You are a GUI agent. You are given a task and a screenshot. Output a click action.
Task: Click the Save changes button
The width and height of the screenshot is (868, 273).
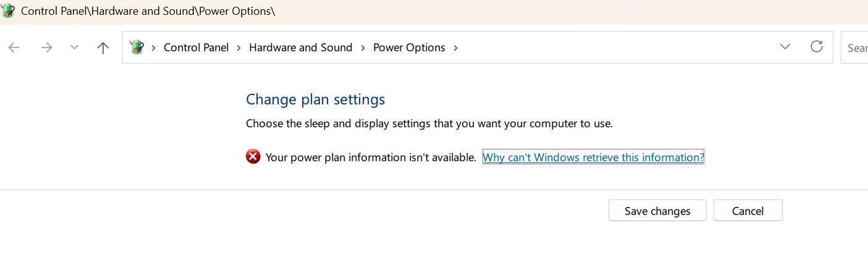pyautogui.click(x=657, y=211)
